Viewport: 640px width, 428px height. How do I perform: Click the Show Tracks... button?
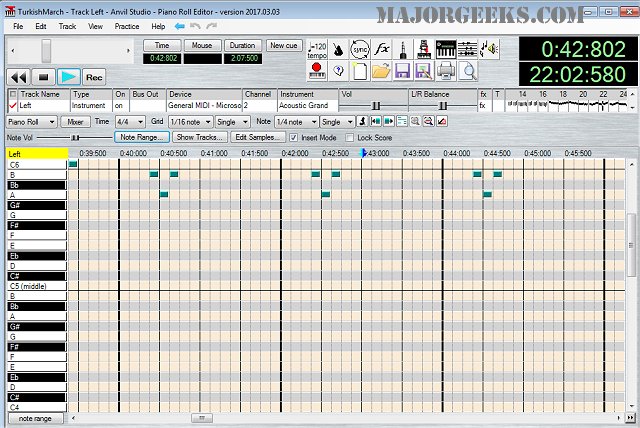(x=200, y=137)
